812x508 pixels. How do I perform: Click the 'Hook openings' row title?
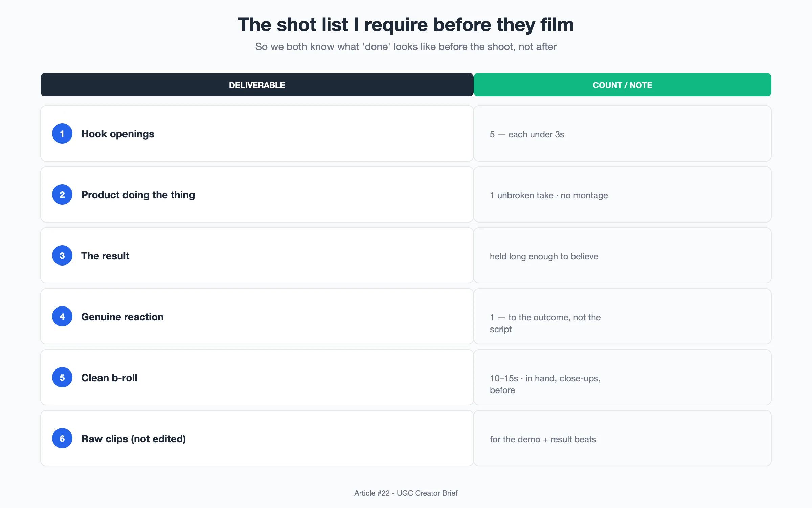click(x=118, y=134)
